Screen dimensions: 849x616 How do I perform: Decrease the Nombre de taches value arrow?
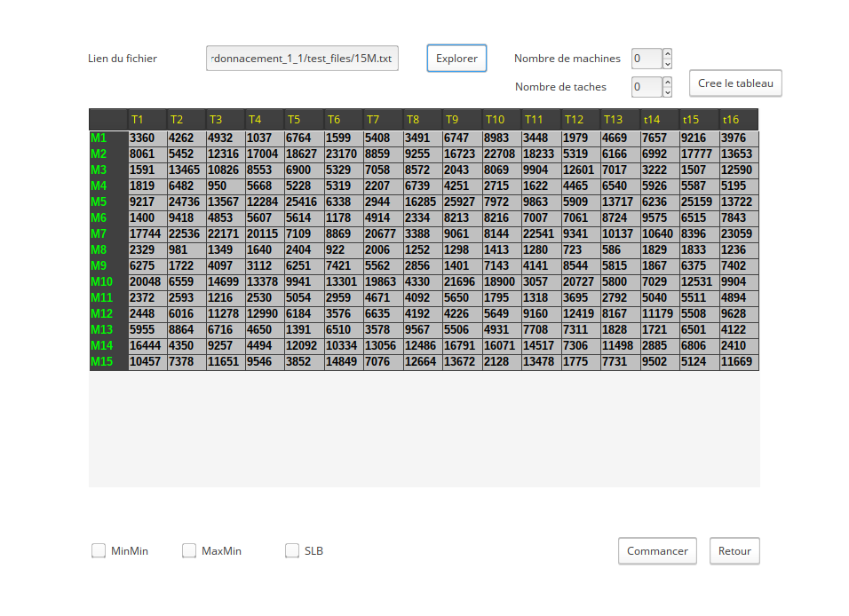click(668, 92)
